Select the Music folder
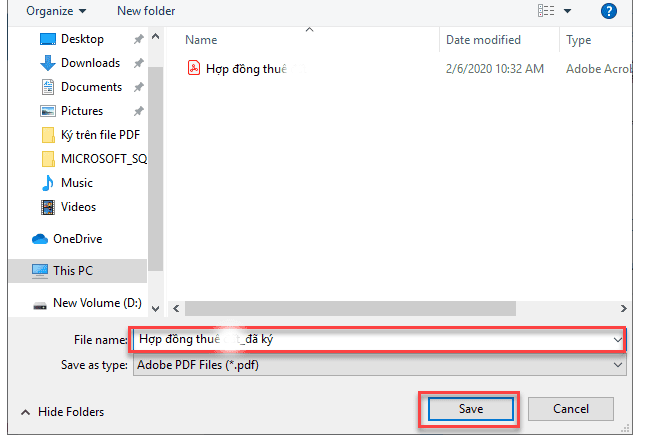Viewport: 658px width, 437px height. click(x=77, y=183)
